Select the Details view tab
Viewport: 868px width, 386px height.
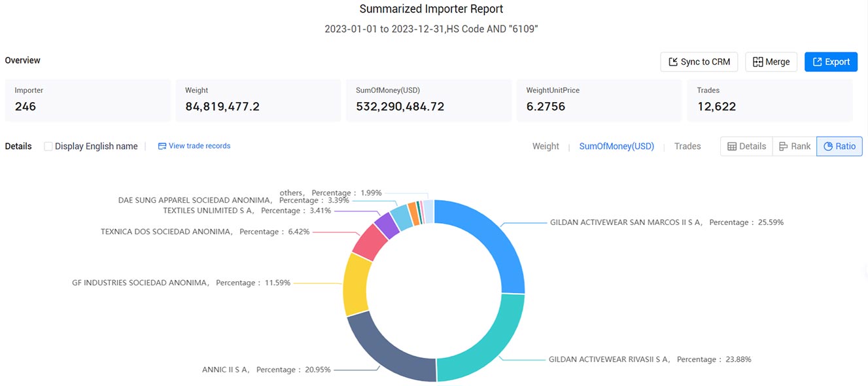747,147
